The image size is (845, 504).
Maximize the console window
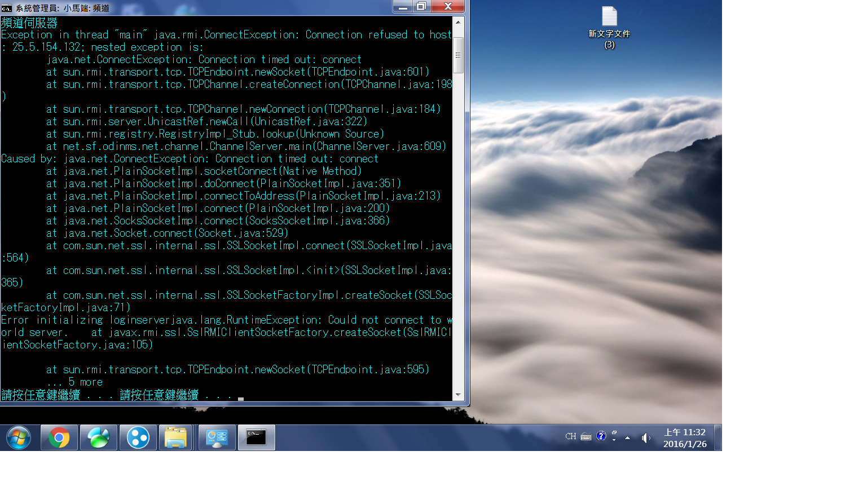pyautogui.click(x=421, y=6)
